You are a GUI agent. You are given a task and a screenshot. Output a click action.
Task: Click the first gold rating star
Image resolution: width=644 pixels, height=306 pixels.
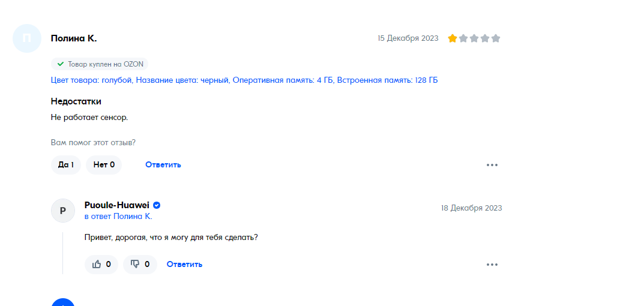[453, 38]
